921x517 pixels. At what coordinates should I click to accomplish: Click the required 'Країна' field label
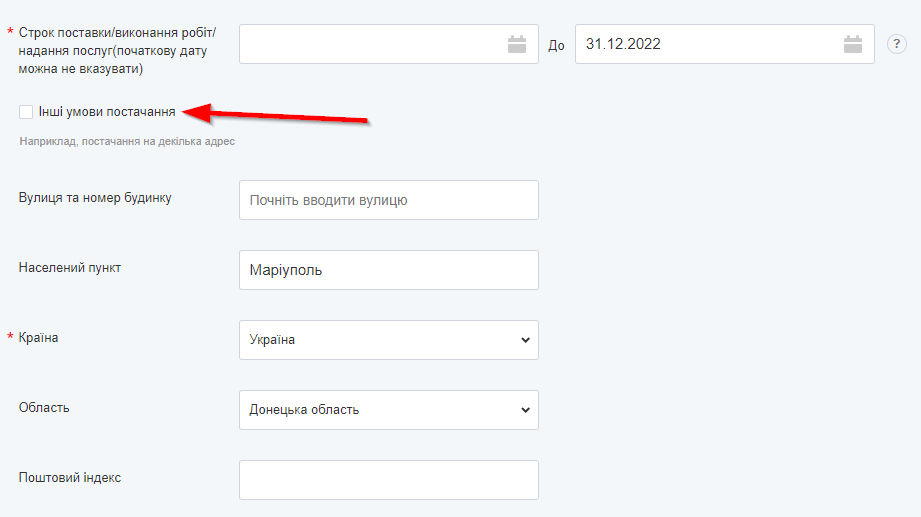(x=39, y=338)
